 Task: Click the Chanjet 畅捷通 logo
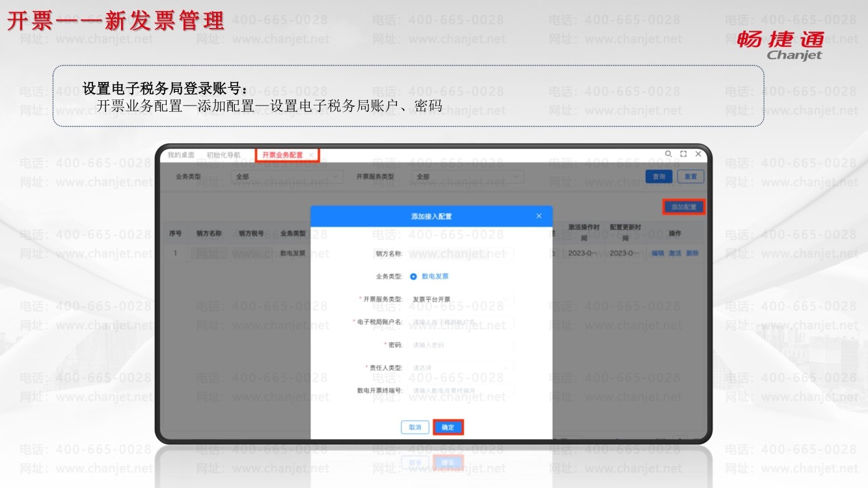coord(780,44)
